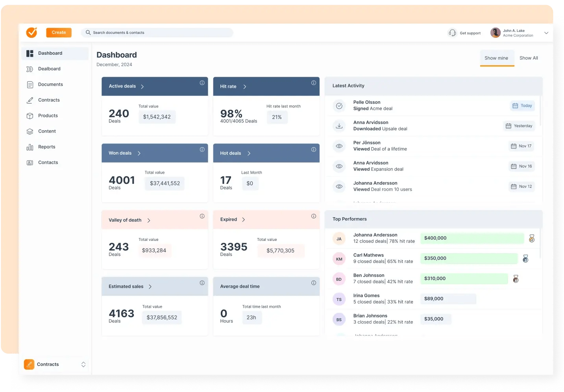Click the orange Create button
This screenshot has height=392, width=564.
point(59,33)
